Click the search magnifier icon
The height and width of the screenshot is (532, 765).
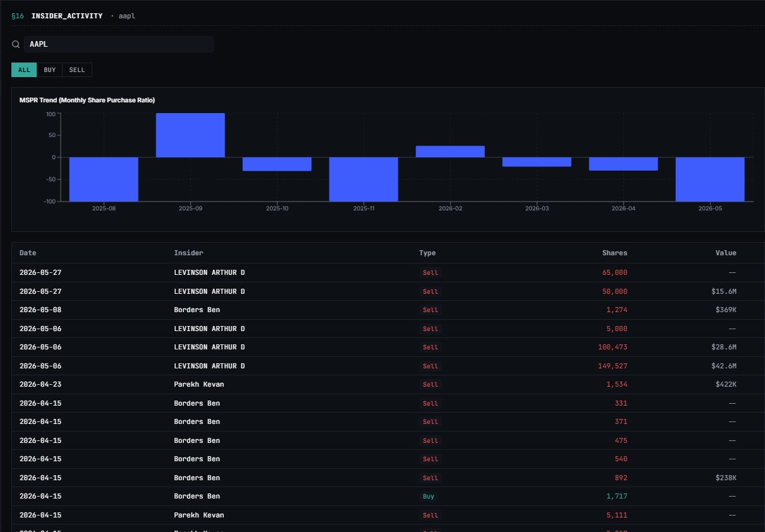[16, 44]
